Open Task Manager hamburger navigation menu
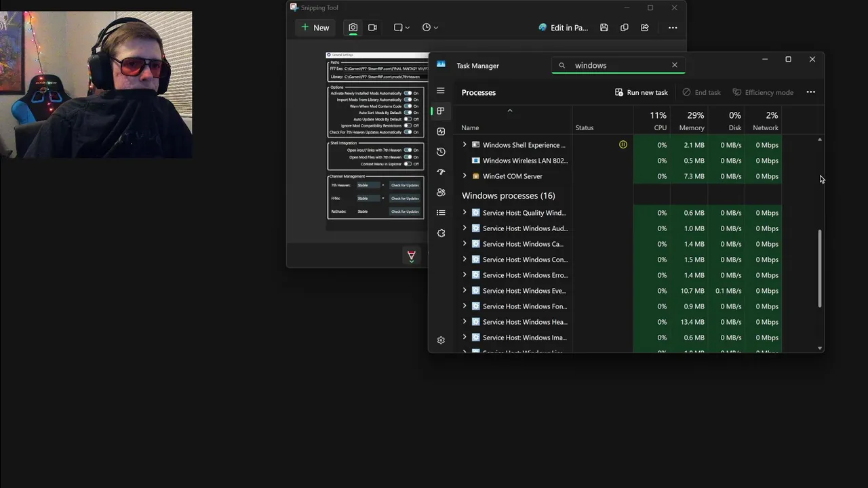This screenshot has height=488, width=868. point(441,91)
